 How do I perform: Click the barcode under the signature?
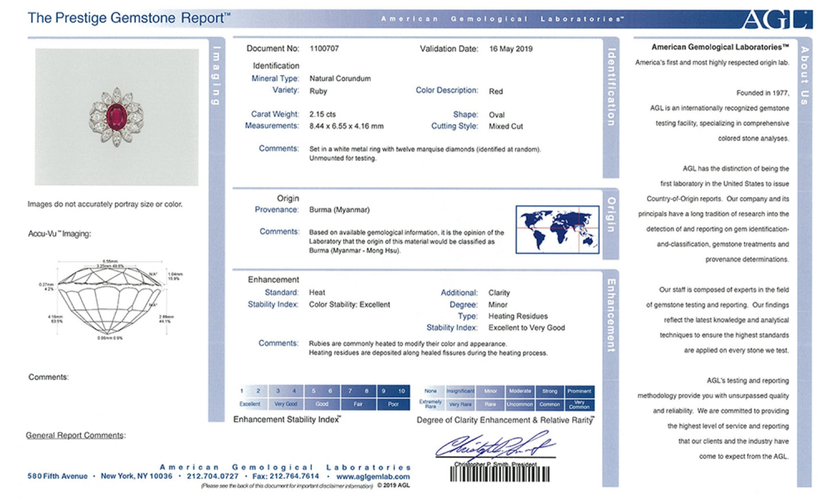tap(499, 474)
